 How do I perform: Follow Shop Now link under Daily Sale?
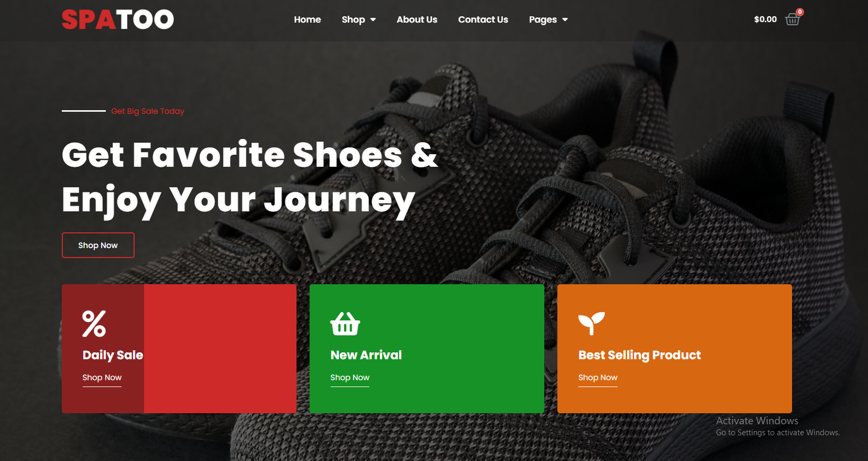102,378
